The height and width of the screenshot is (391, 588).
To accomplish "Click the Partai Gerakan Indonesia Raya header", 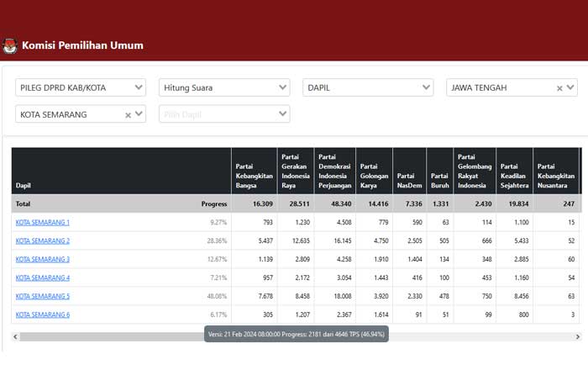I will 296,171.
